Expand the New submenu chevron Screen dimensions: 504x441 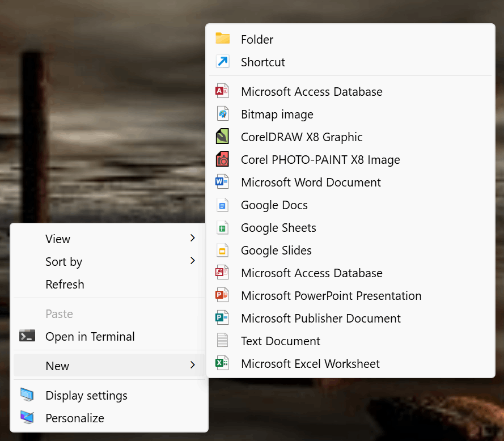coord(193,365)
